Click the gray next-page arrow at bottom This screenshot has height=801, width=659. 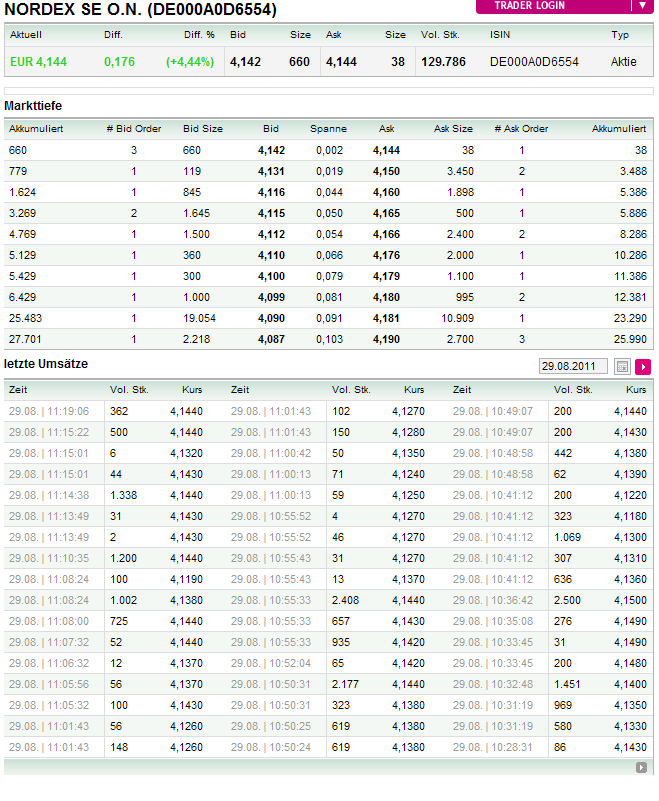point(641,767)
